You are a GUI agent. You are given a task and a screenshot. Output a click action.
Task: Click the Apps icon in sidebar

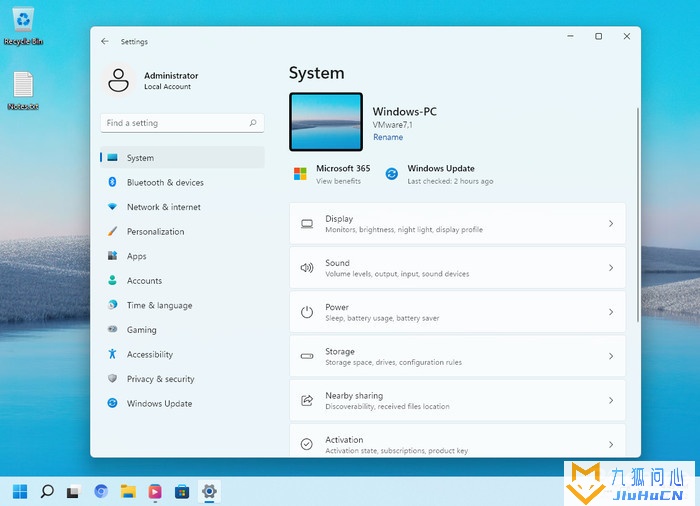coord(112,255)
